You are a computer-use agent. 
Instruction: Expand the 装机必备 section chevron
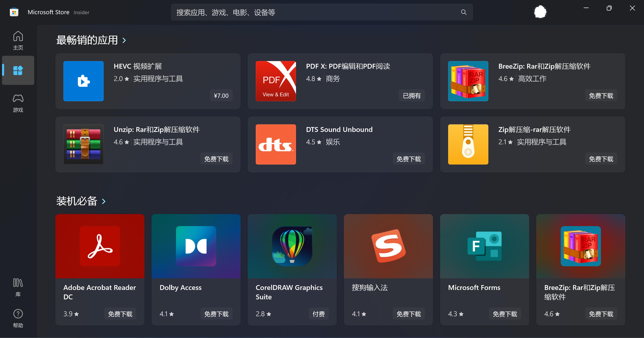tap(104, 201)
